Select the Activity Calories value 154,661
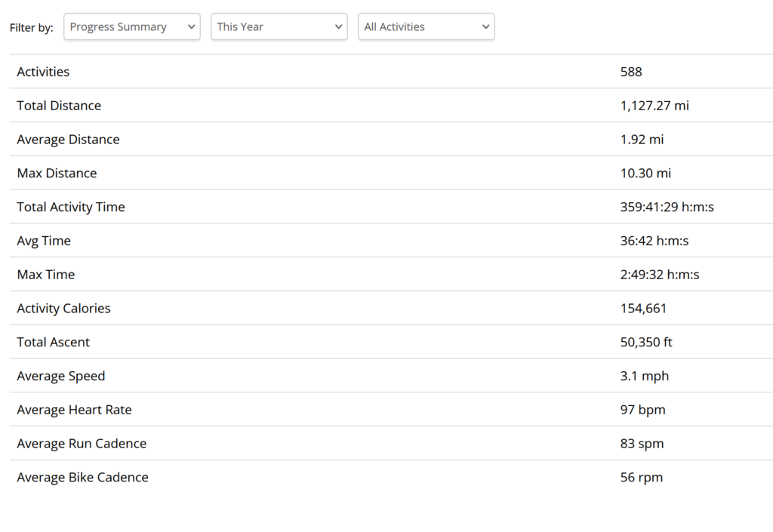 pyautogui.click(x=643, y=309)
